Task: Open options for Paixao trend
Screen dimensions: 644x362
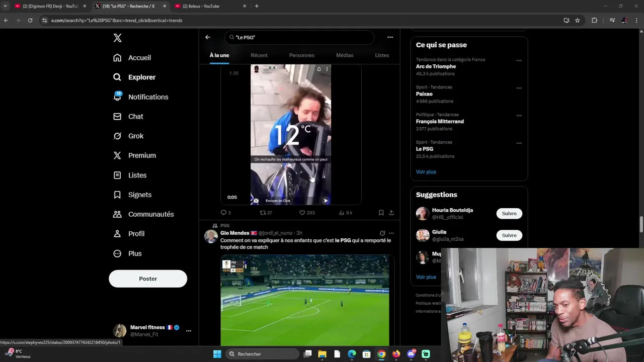Action: coord(519,88)
